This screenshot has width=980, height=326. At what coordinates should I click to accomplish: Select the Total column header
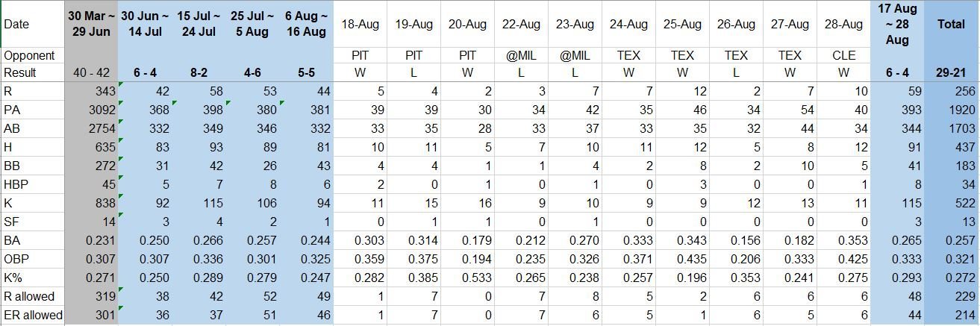tap(951, 24)
